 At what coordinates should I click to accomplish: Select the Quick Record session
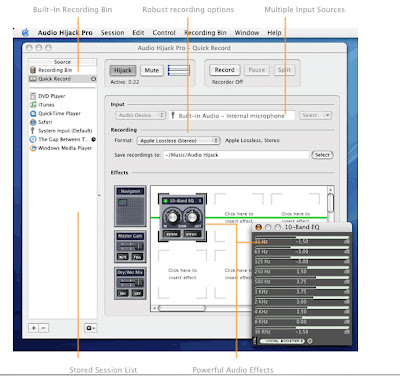62,79
